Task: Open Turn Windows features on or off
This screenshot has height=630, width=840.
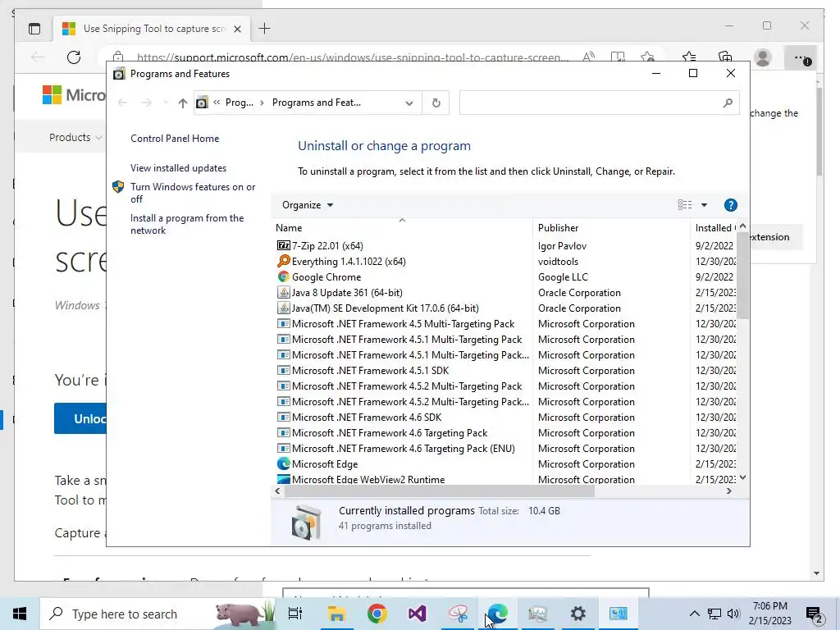Action: point(193,193)
